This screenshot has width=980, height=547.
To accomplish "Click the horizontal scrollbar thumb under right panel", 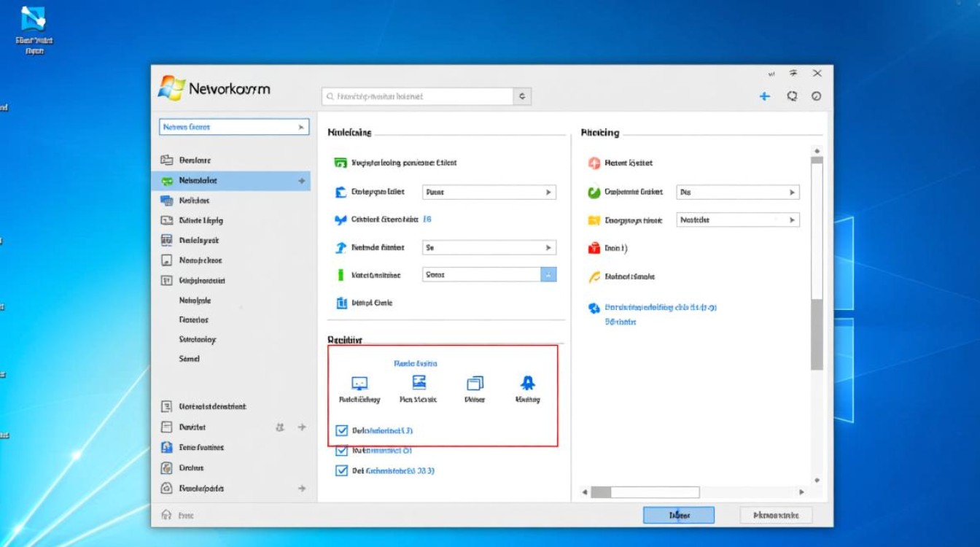I will (645, 492).
